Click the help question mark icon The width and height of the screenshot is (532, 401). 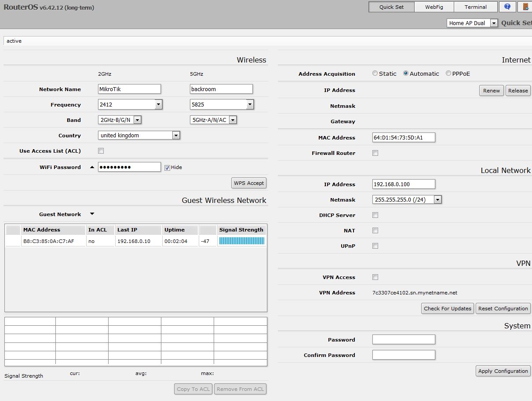(507, 7)
